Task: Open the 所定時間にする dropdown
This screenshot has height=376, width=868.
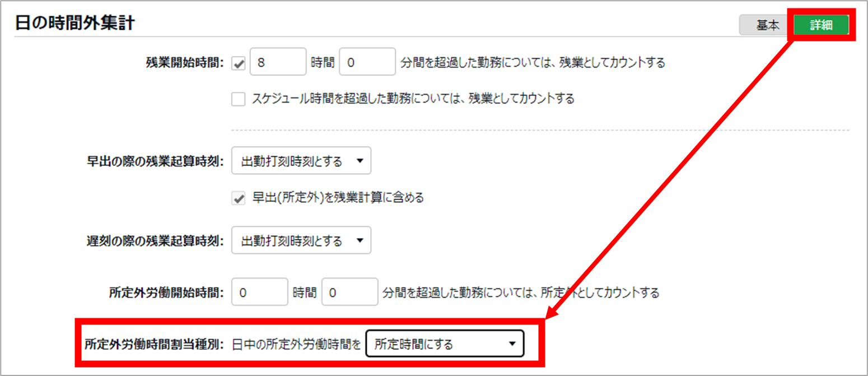Action: coord(445,344)
